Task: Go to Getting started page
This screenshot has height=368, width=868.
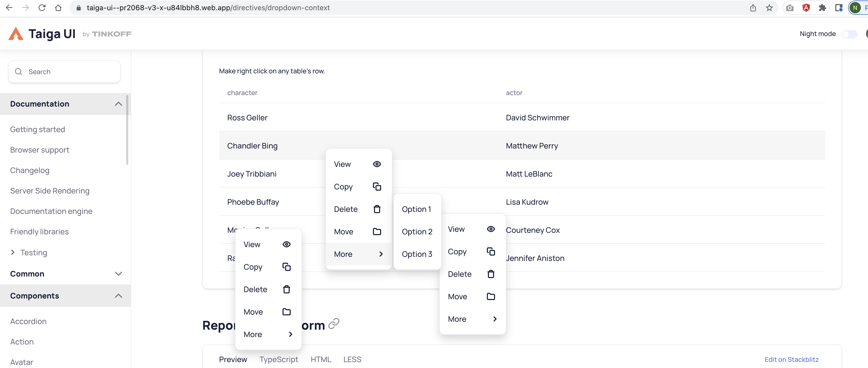Action: pos(37,129)
